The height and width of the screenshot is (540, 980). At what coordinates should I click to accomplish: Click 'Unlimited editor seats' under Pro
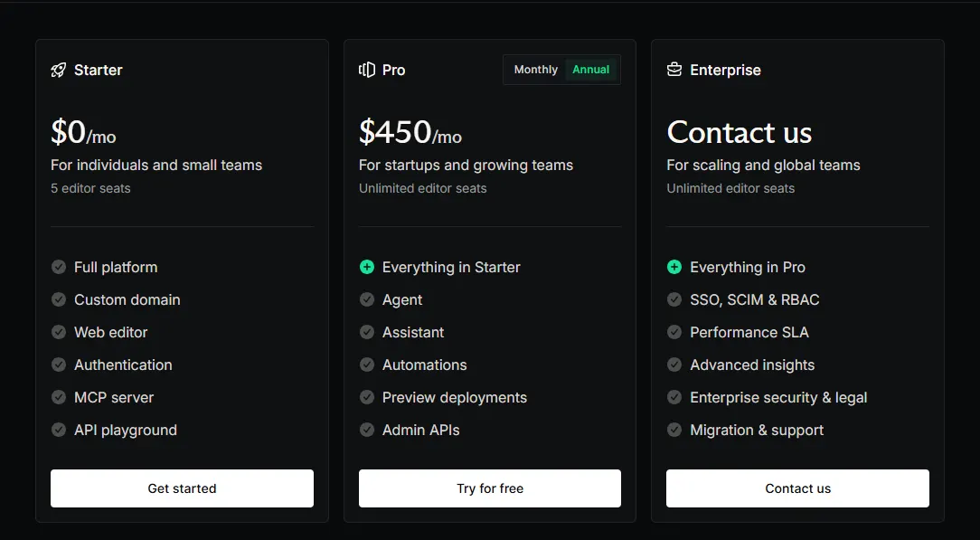422,188
